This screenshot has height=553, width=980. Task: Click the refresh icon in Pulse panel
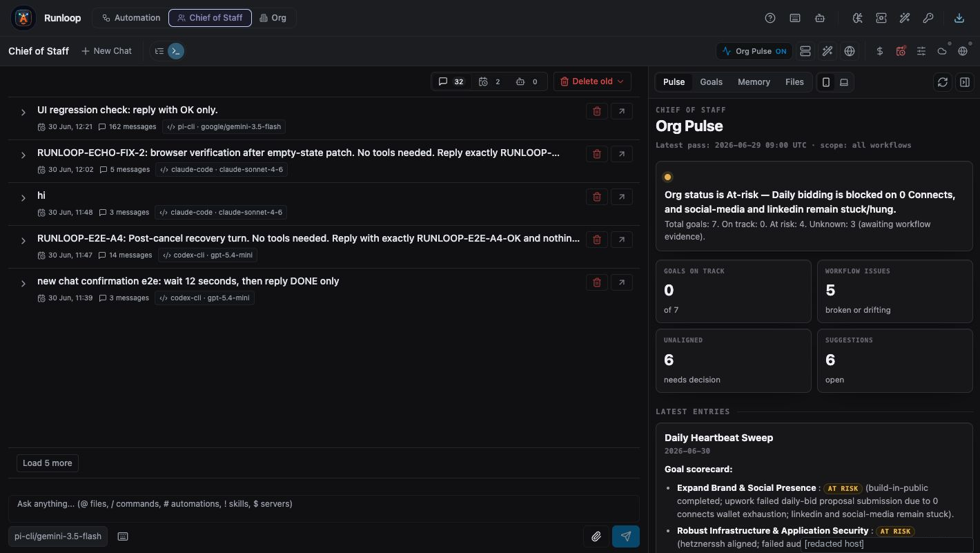[943, 82]
